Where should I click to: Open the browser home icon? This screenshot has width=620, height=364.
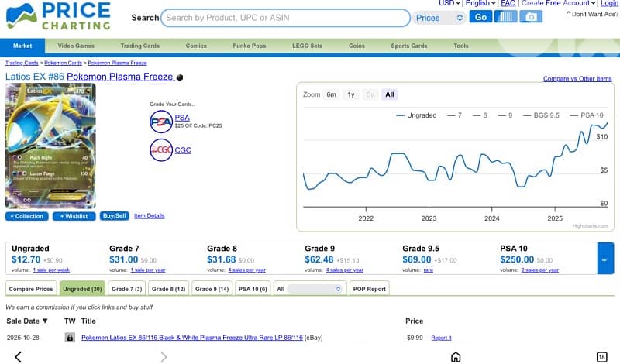coord(456,356)
